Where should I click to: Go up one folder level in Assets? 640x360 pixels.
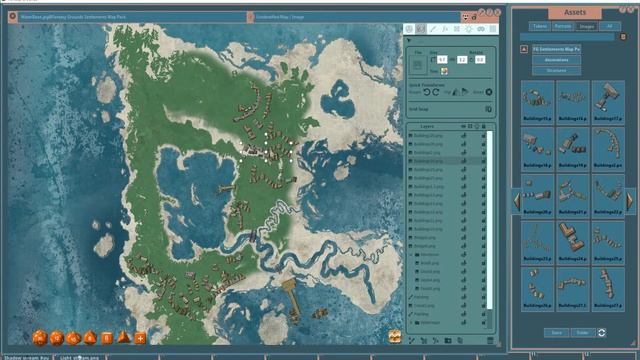[524, 49]
